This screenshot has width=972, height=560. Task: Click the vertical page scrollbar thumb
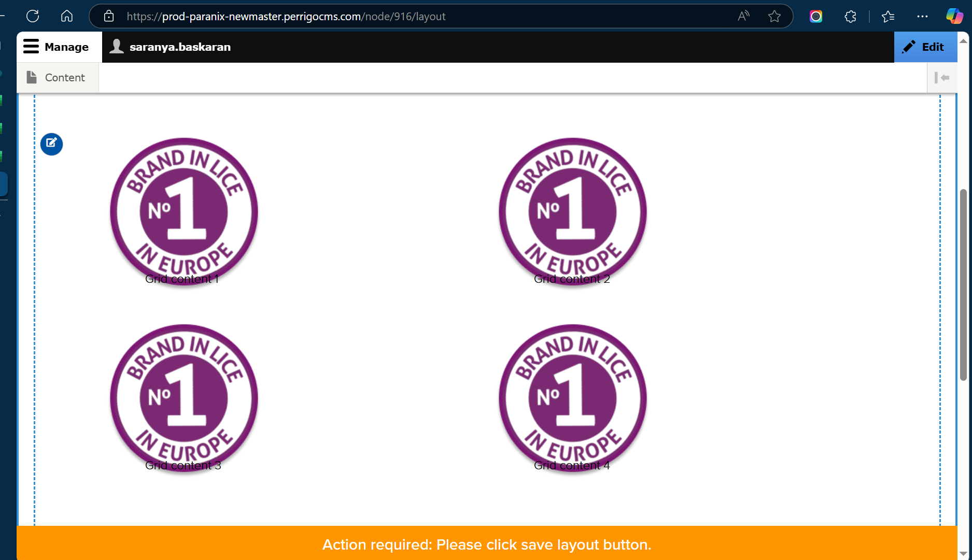coord(963,285)
